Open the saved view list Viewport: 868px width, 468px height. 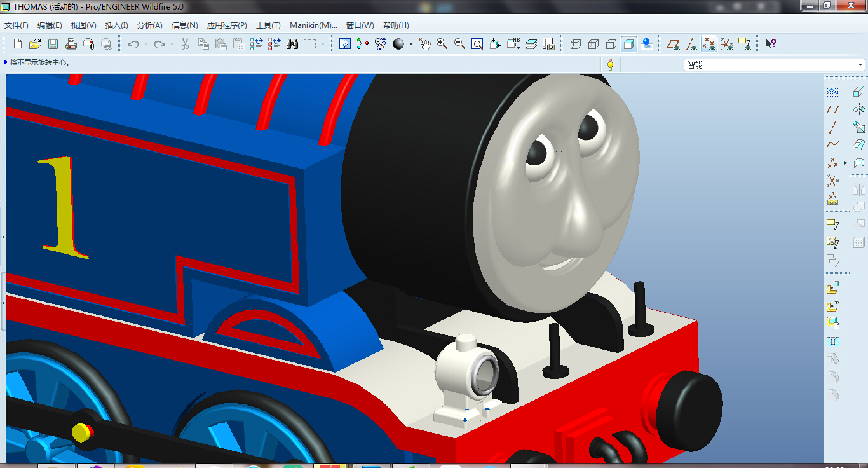point(513,44)
